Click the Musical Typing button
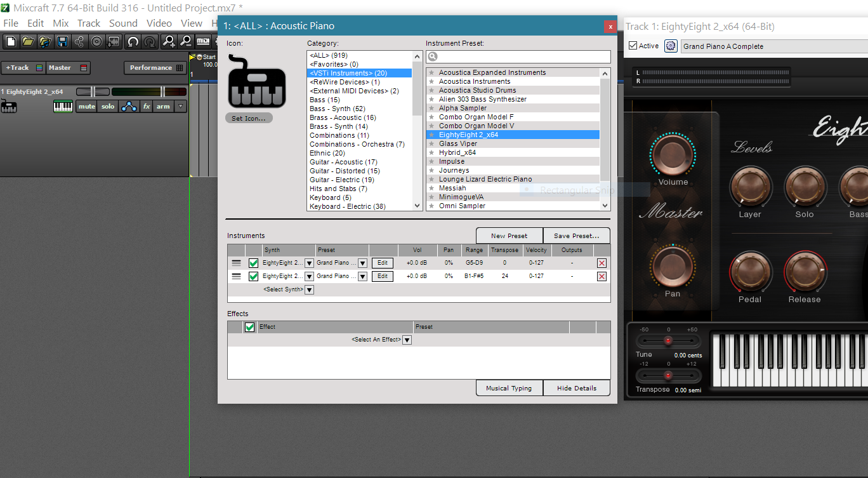The height and width of the screenshot is (478, 868). point(509,388)
